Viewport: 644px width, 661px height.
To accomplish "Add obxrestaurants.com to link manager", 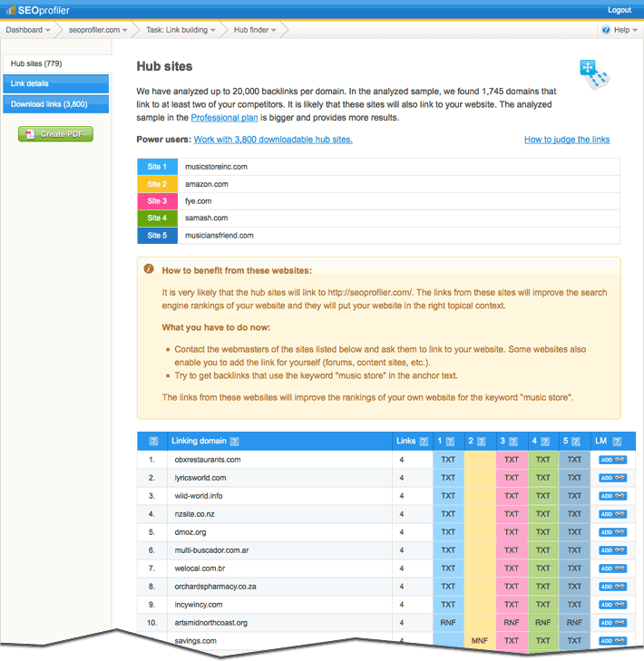I will click(x=613, y=460).
